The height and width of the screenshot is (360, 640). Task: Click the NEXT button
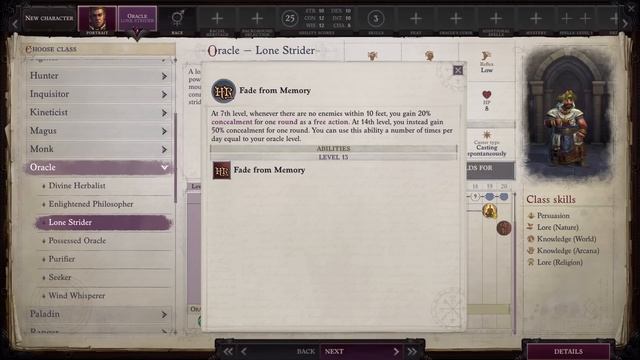pos(362,351)
